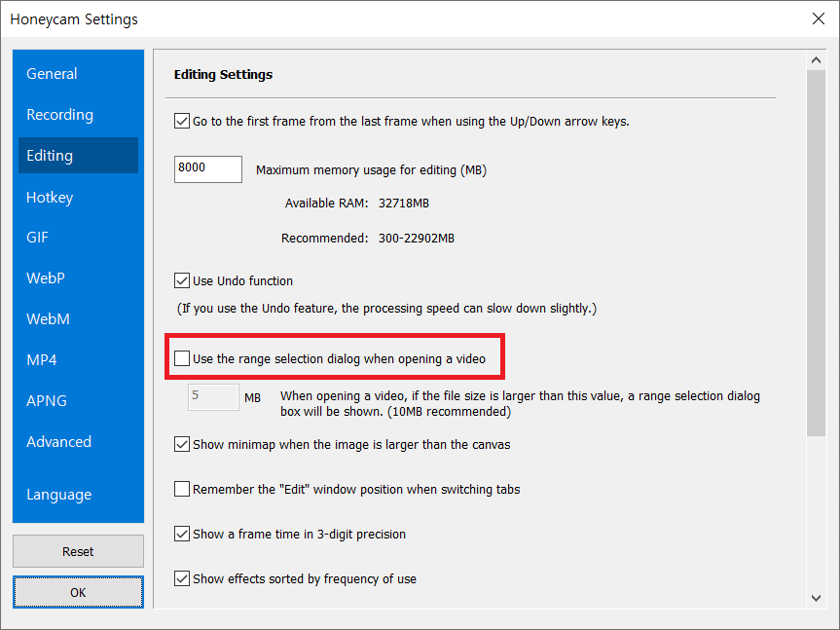Toggle Show frame time in 3-digit precision

[x=182, y=534]
